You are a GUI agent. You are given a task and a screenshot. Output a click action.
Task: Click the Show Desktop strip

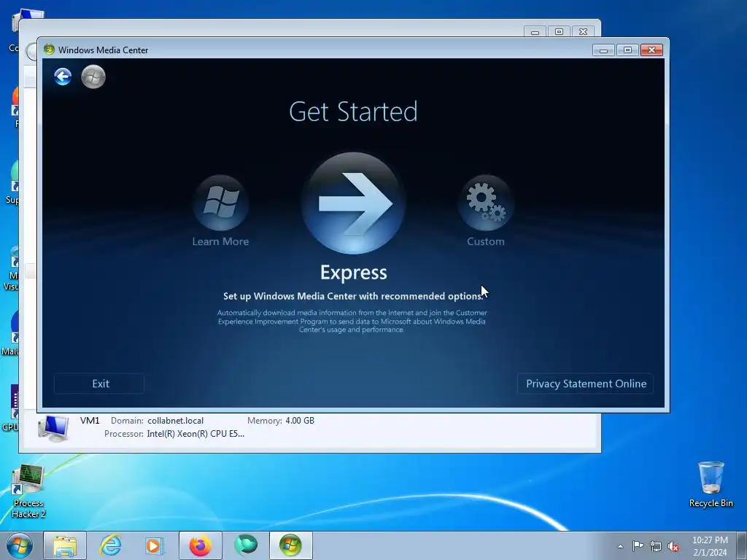[742, 545]
